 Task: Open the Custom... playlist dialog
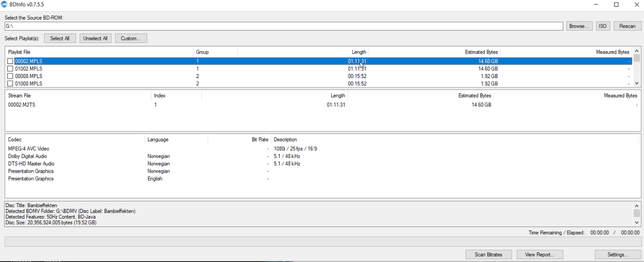click(x=131, y=38)
